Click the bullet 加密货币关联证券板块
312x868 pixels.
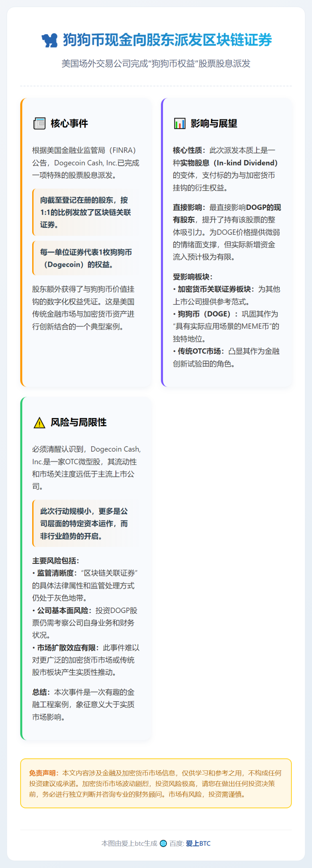226,295
